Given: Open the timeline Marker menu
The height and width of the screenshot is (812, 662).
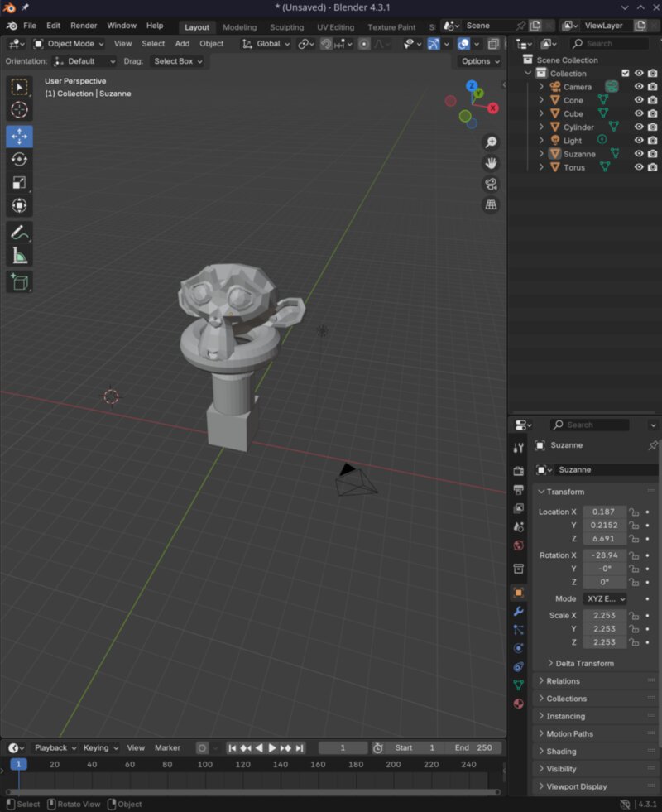Looking at the screenshot, I should [x=167, y=748].
